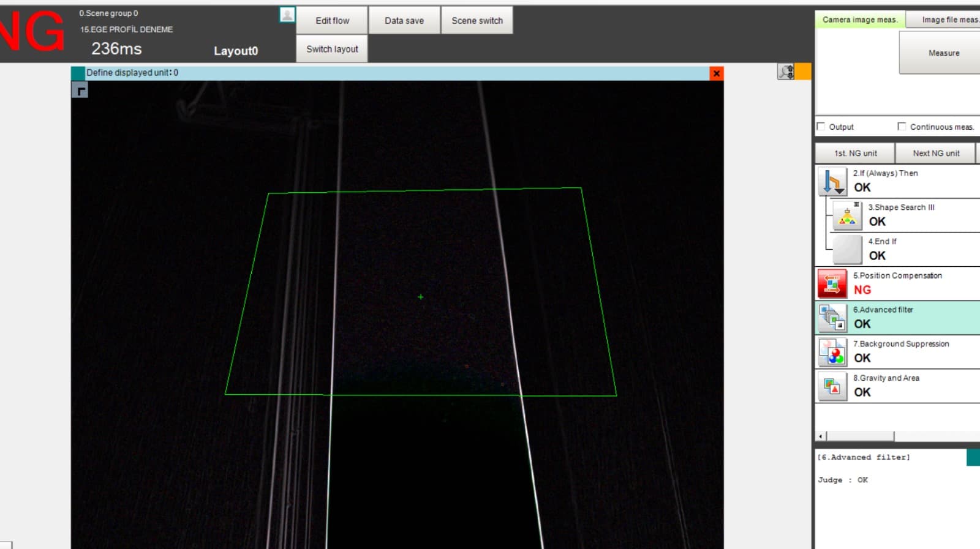980x549 pixels.
Task: Open Edit flow
Action: [x=332, y=20]
